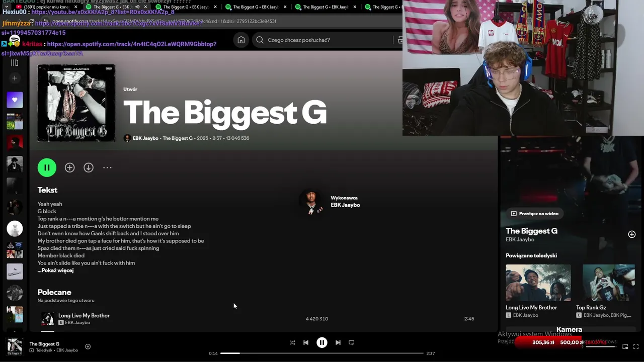Open Your Library sidebar icon

(15, 63)
